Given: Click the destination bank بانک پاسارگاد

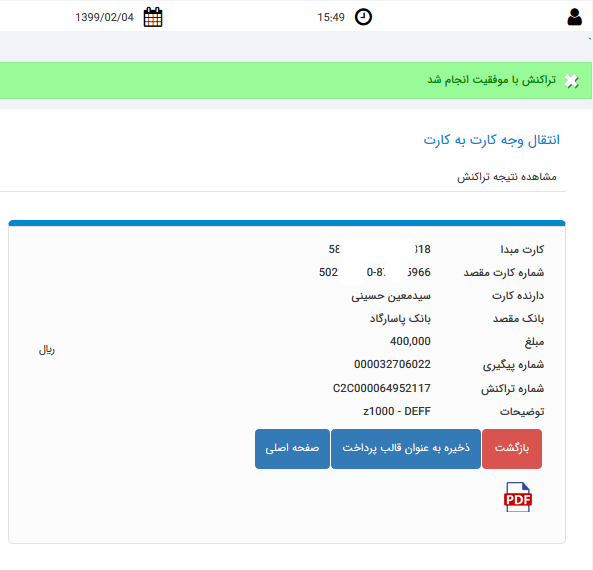Looking at the screenshot, I should pos(400,318).
